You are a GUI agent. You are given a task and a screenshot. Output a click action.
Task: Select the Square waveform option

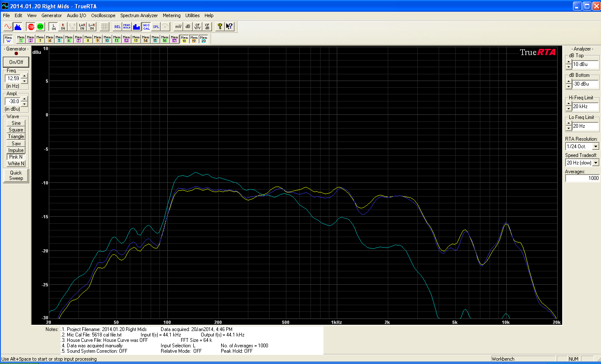(16, 130)
